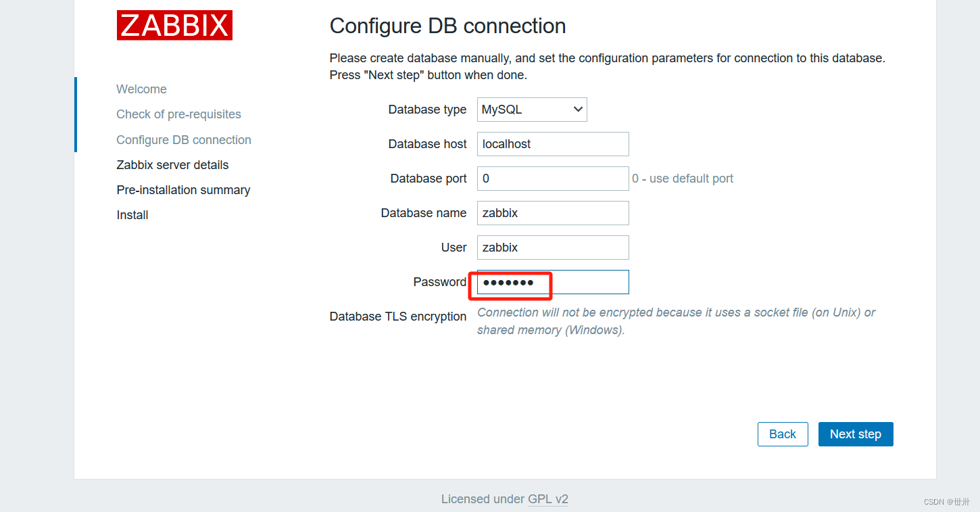Click the Next step button
The image size is (980, 512).
tap(856, 434)
